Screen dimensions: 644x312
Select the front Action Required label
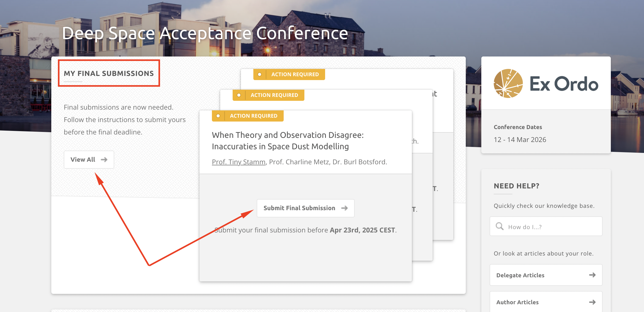click(253, 116)
